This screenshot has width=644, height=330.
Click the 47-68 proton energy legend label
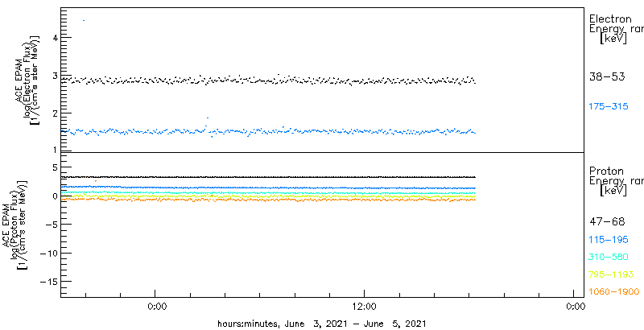[607, 222]
